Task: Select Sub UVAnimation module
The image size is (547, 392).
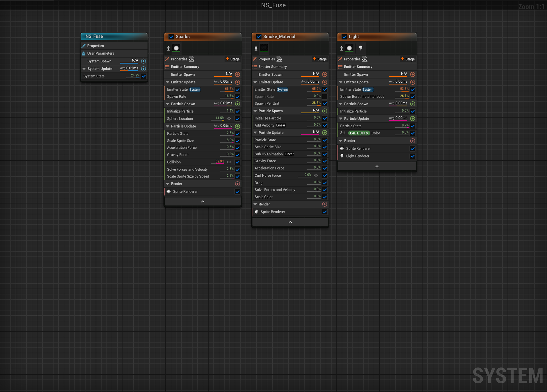Action: coord(290,154)
